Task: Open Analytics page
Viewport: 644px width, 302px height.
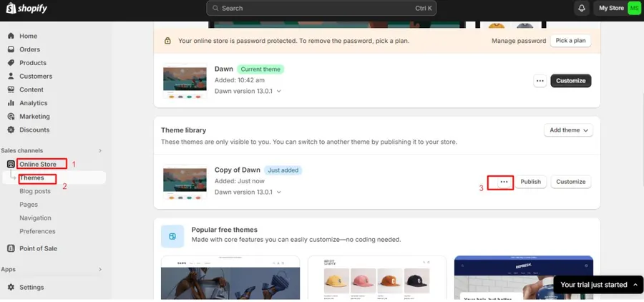Action: [33, 103]
